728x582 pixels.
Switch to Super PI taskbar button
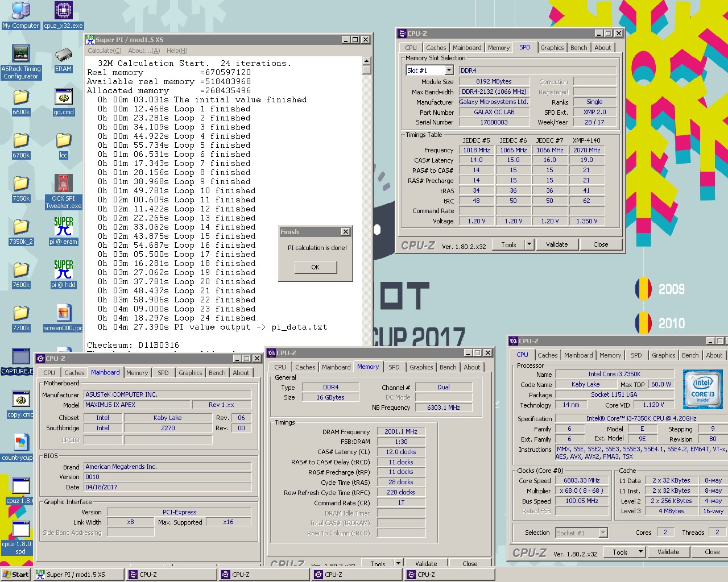[x=78, y=575]
